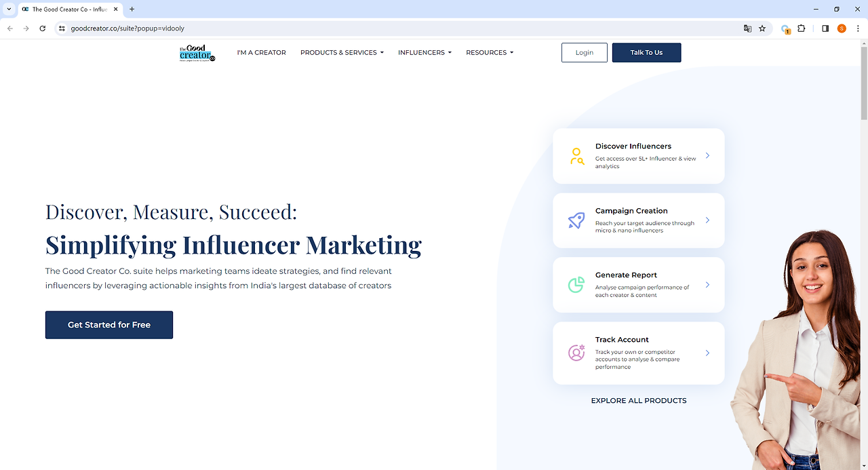The image size is (868, 470).
Task: Click Get Started for Free button
Action: (109, 325)
